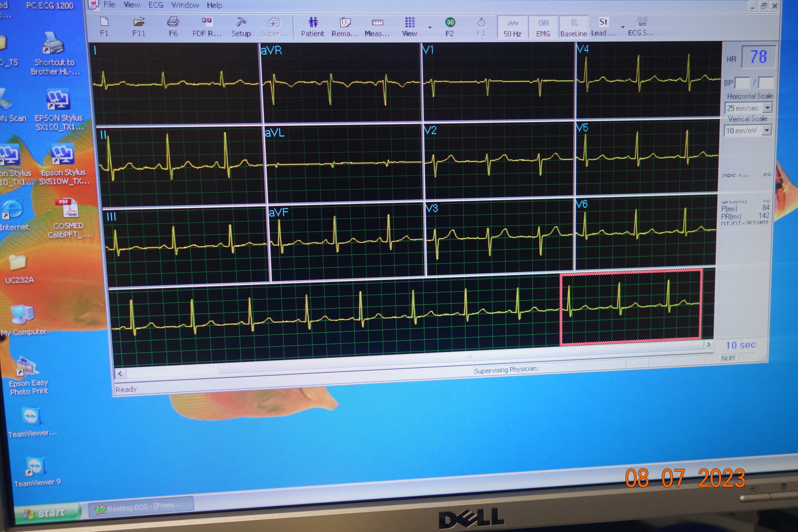798x532 pixels.
Task: Click the 10 sec duration label
Action: pos(741,345)
